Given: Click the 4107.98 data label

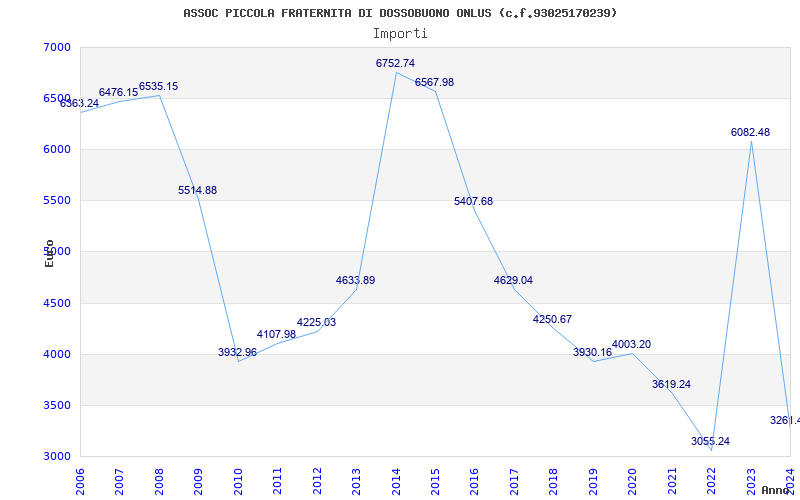Looking at the screenshot, I should click(x=276, y=334).
